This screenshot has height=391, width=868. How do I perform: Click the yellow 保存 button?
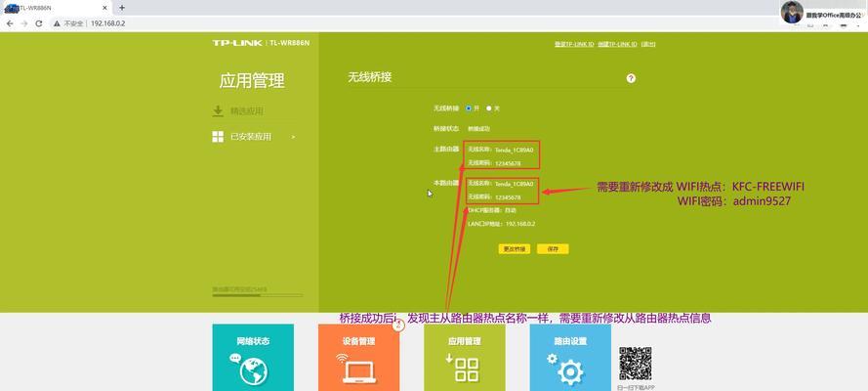point(553,249)
